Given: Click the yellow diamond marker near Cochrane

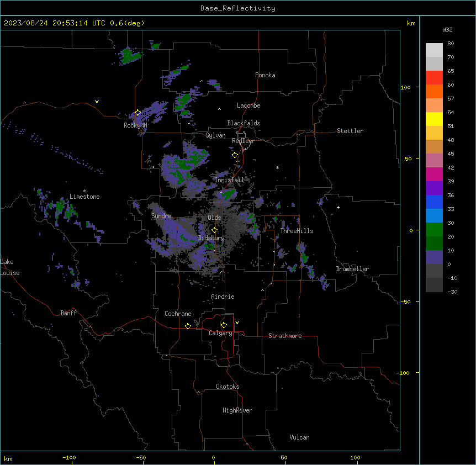Looking at the screenshot, I should pyautogui.click(x=188, y=326).
